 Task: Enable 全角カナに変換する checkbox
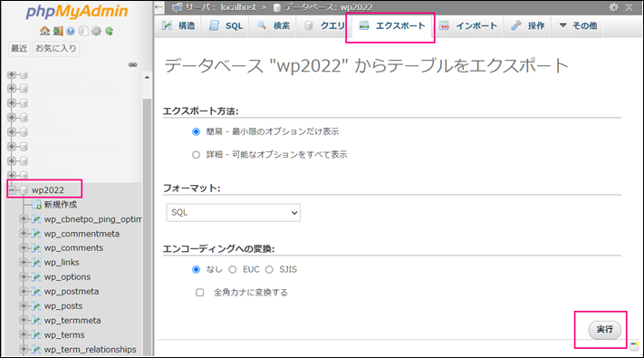coord(199,292)
